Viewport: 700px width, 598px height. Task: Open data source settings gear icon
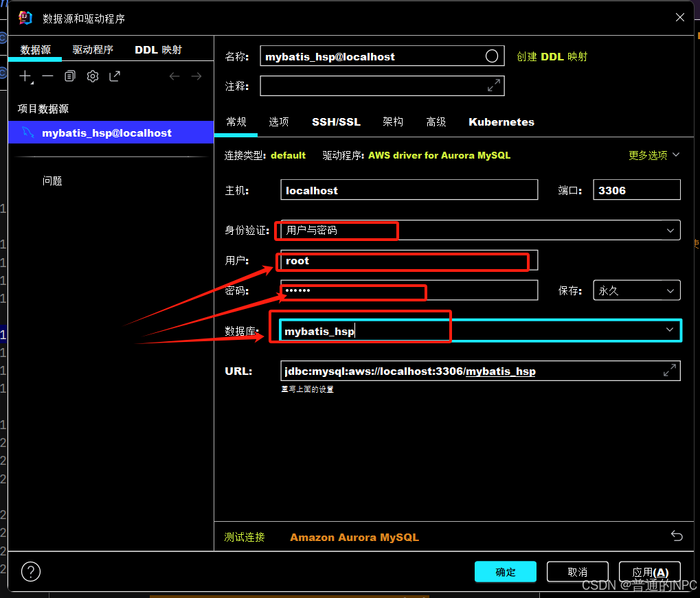click(93, 76)
